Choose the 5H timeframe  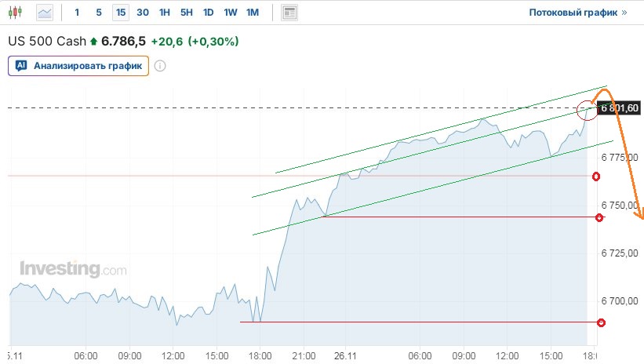tap(186, 13)
